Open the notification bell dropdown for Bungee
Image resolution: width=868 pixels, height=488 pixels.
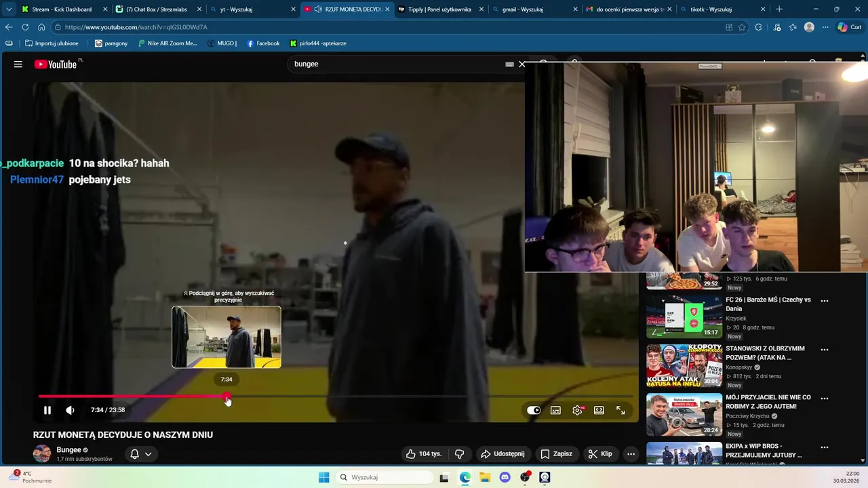point(141,454)
